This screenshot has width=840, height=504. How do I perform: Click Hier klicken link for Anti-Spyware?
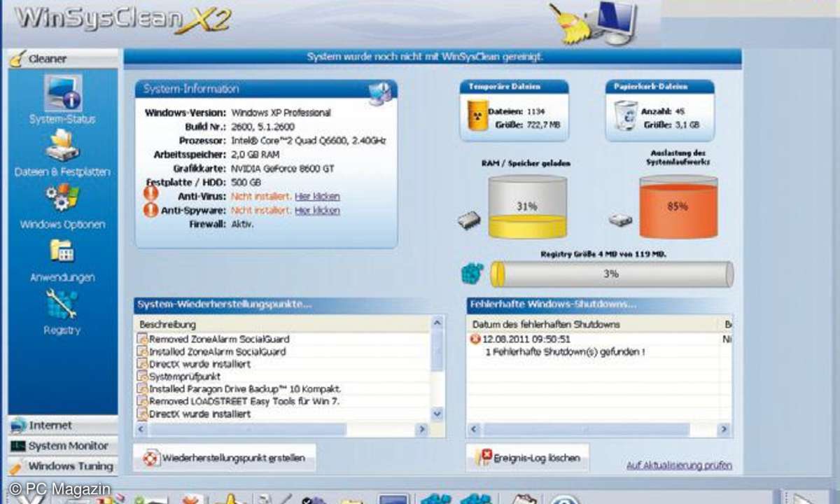(x=317, y=211)
